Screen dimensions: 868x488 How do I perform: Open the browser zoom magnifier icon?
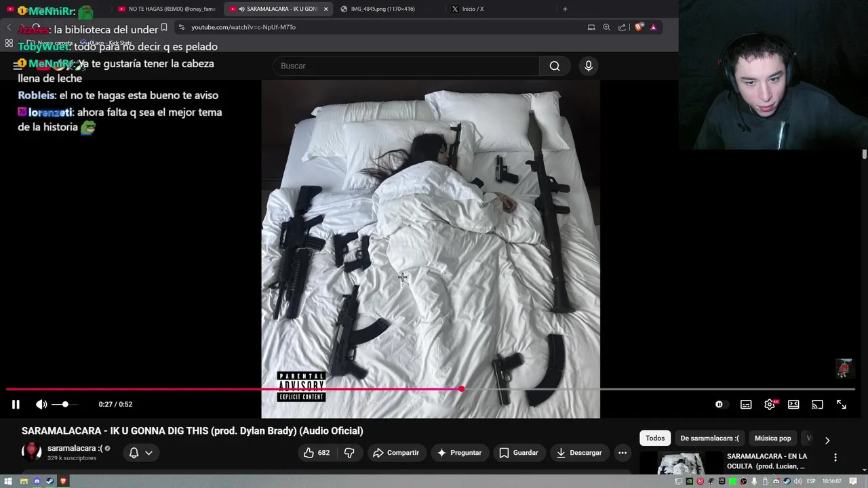click(606, 27)
